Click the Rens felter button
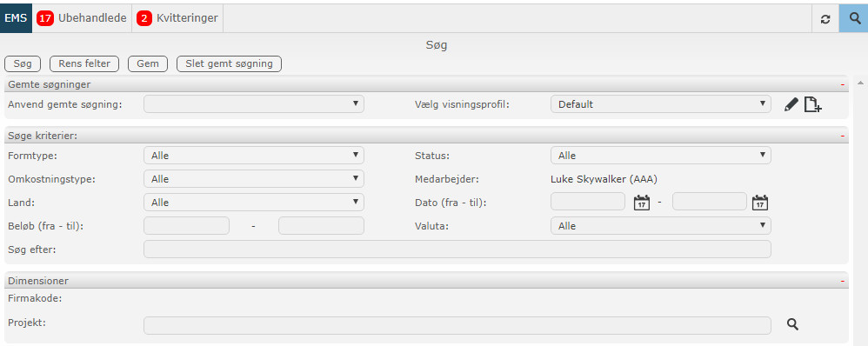Viewport: 868px width, 346px height. click(x=84, y=63)
